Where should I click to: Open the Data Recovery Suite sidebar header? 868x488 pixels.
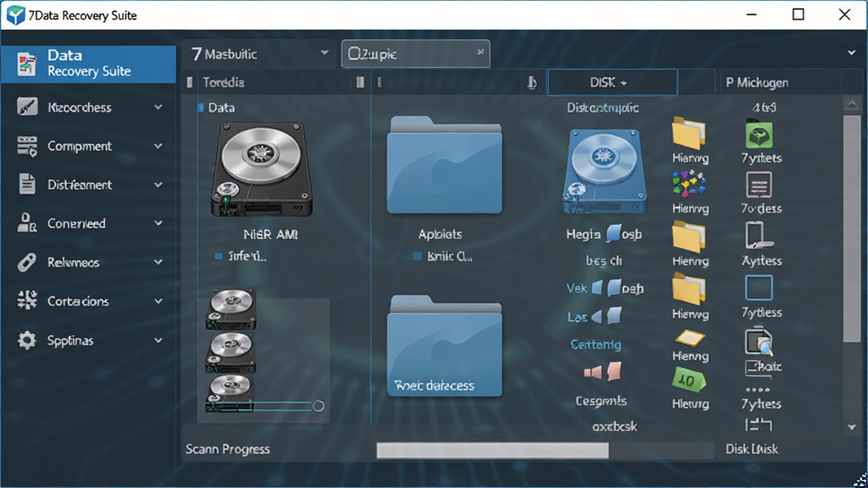(x=88, y=64)
